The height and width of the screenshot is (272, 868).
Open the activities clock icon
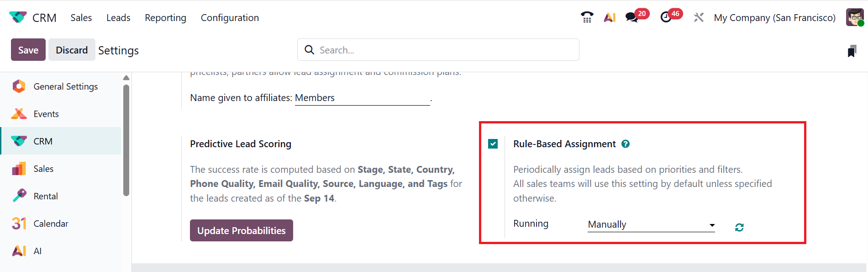point(666,17)
